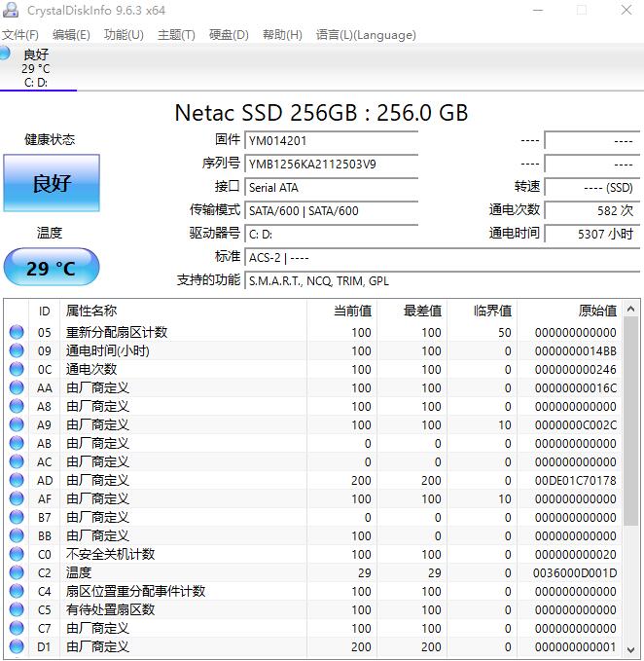Viewport: 644px width, 661px height.
Task: Click the status orb for attribute C7
Action: (17, 629)
